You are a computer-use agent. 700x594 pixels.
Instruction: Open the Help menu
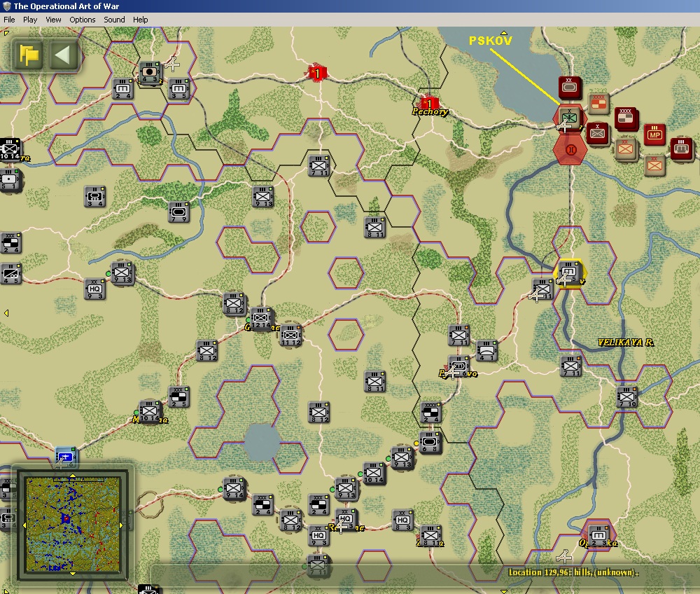[x=140, y=20]
